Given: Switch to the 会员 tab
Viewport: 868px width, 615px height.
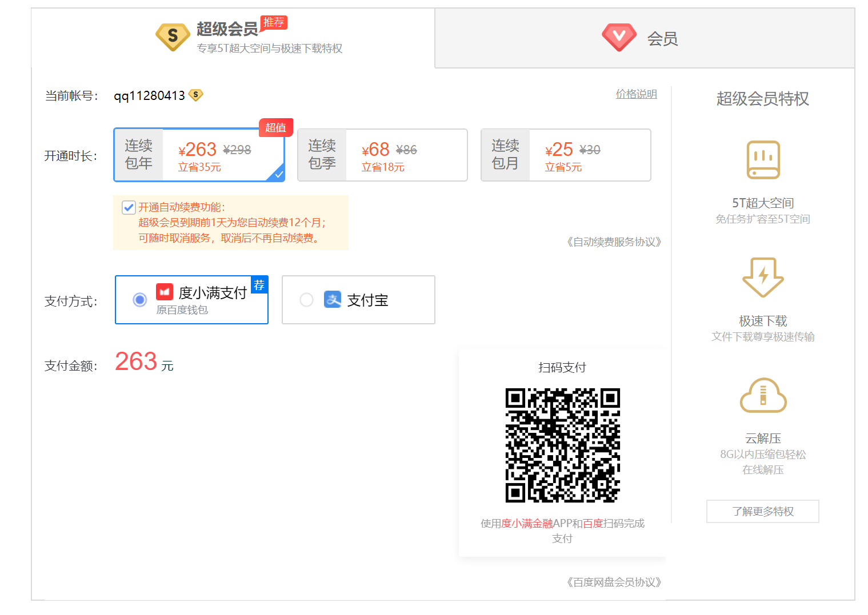Looking at the screenshot, I should click(x=645, y=38).
